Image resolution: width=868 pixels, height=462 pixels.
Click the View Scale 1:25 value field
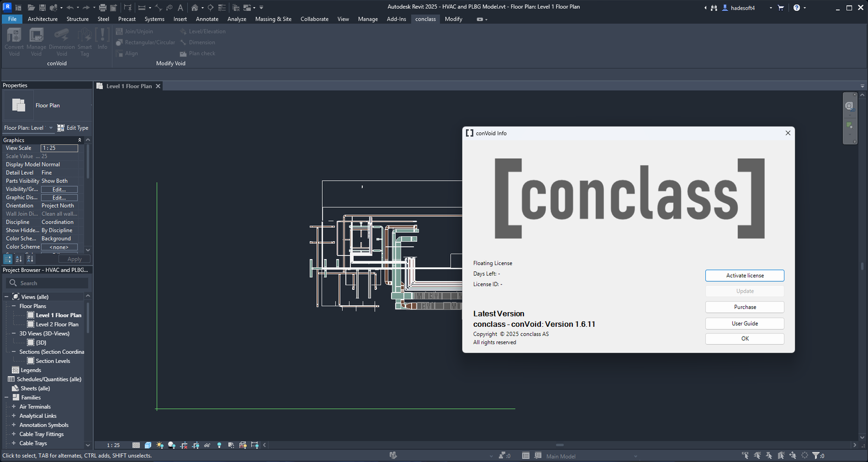coord(60,148)
